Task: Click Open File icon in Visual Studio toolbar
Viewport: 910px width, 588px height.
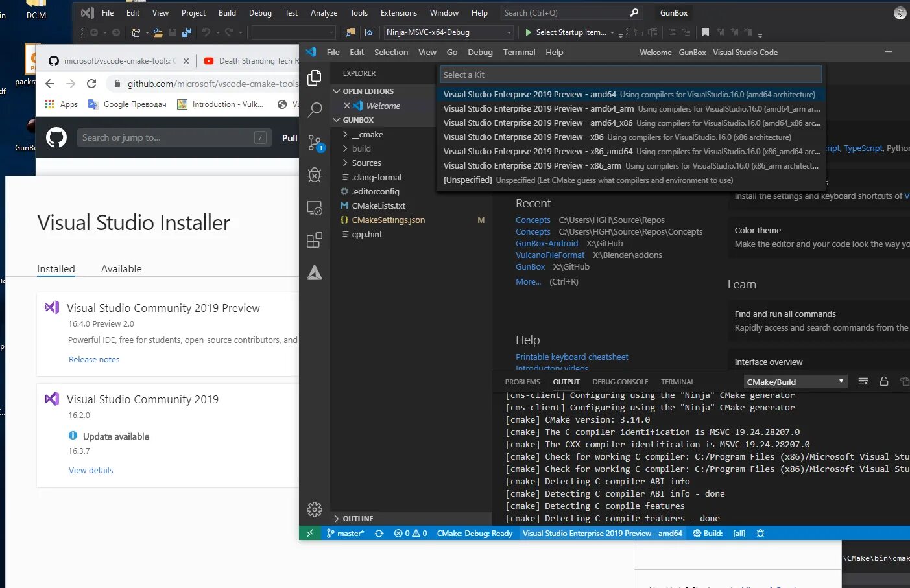Action: coord(158,32)
